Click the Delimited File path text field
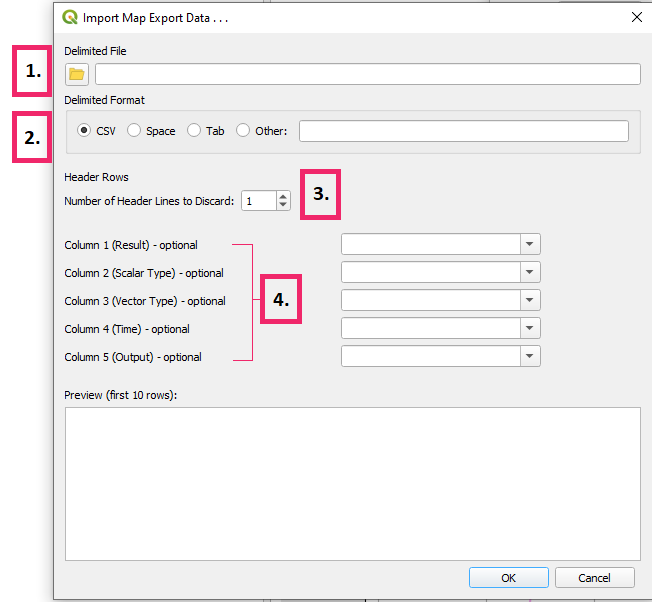Viewport: 652px width, 602px height. (367, 74)
